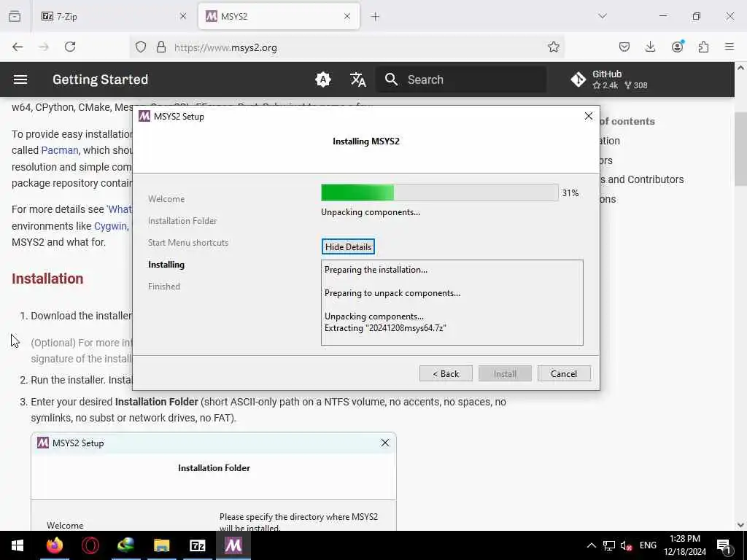Screen dimensions: 747x560
Task: Show hidden system tray icons
Action: point(591,545)
